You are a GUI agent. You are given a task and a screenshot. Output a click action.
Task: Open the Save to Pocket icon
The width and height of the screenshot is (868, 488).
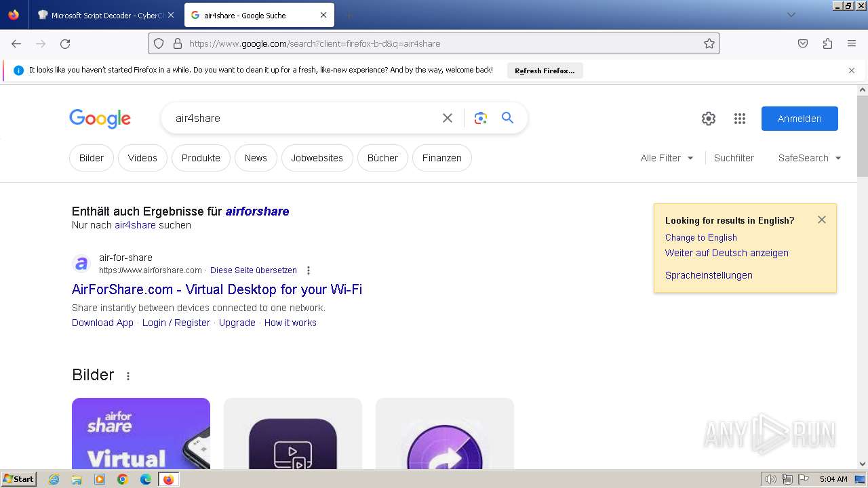(x=803, y=43)
